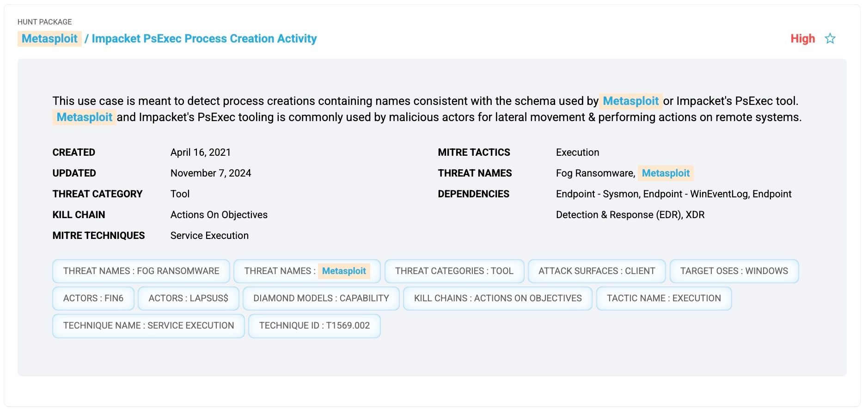Click the High severity label
The width and height of the screenshot is (868, 415).
click(803, 39)
